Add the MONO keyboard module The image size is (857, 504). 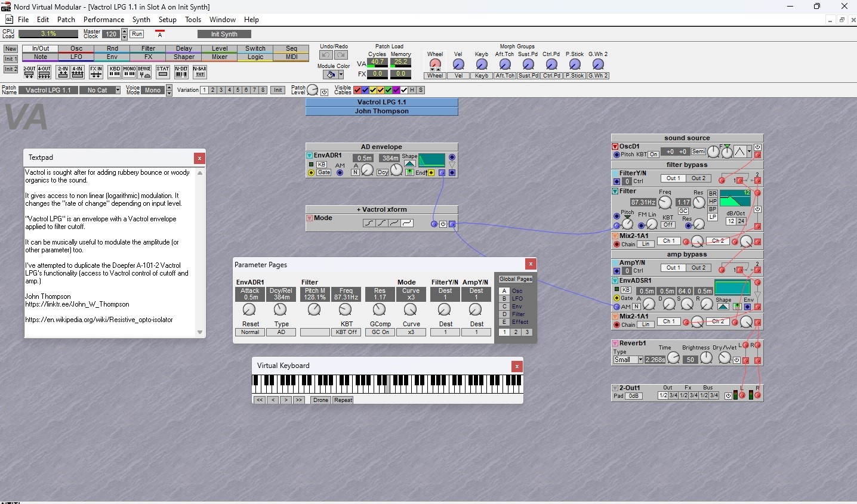coord(130,72)
